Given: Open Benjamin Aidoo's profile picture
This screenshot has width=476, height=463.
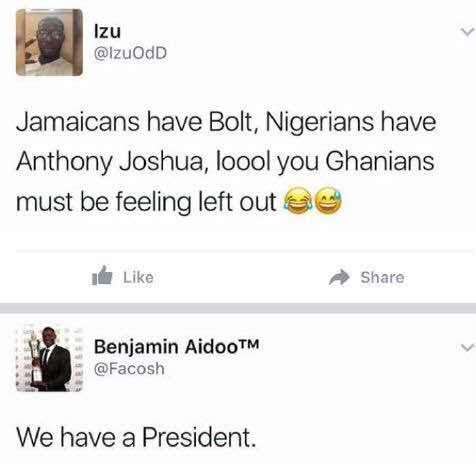Looking at the screenshot, I should [49, 358].
